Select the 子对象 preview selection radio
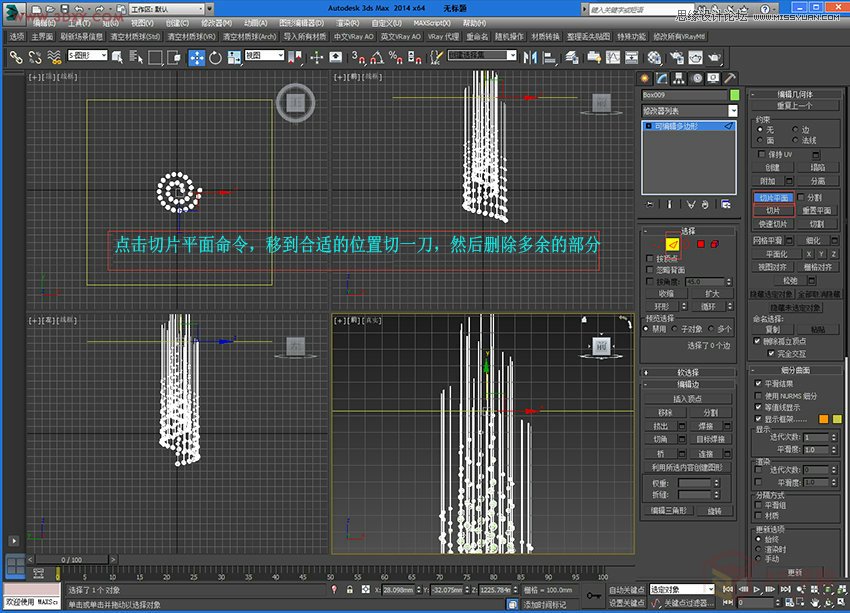The image size is (850, 613). tap(675, 329)
